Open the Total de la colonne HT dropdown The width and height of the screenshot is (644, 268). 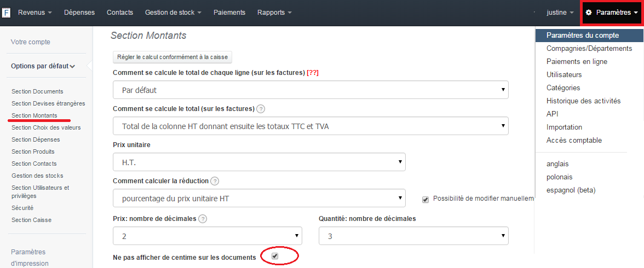pyautogui.click(x=311, y=126)
